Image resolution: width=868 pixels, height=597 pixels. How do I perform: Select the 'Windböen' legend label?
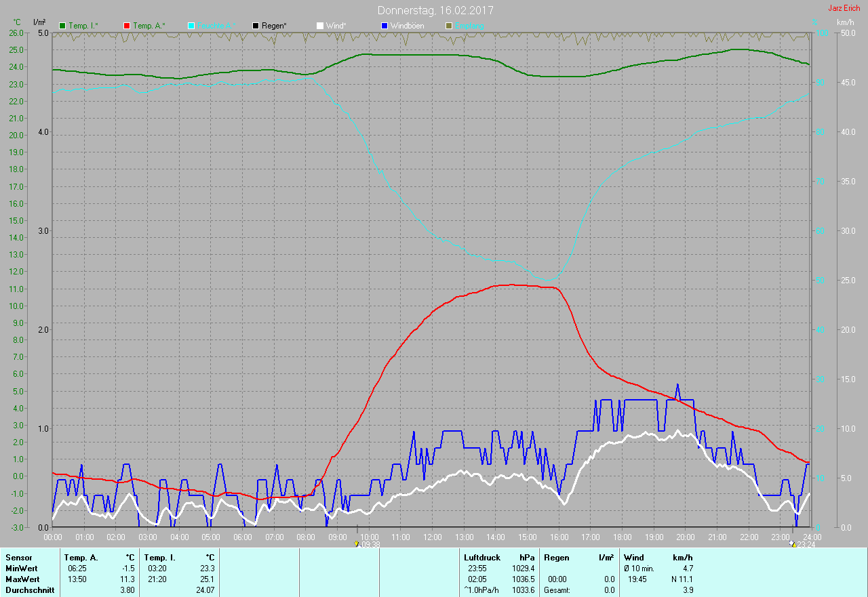click(407, 26)
